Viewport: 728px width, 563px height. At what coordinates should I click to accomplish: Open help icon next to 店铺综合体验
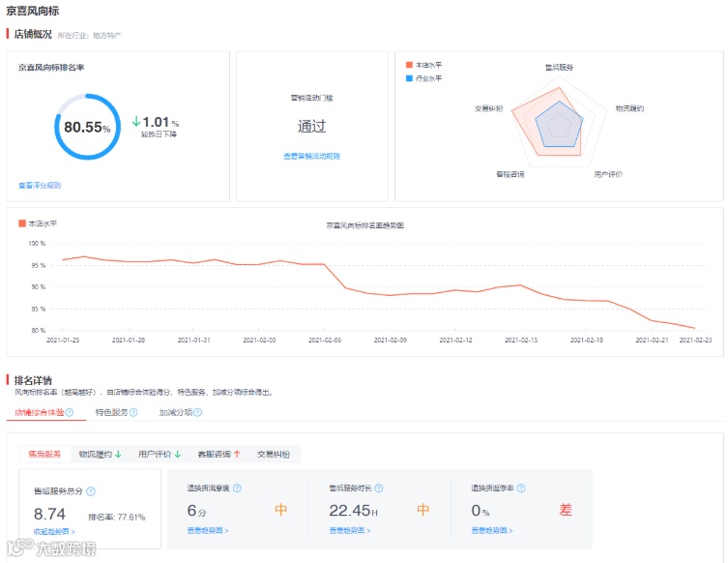click(x=70, y=412)
